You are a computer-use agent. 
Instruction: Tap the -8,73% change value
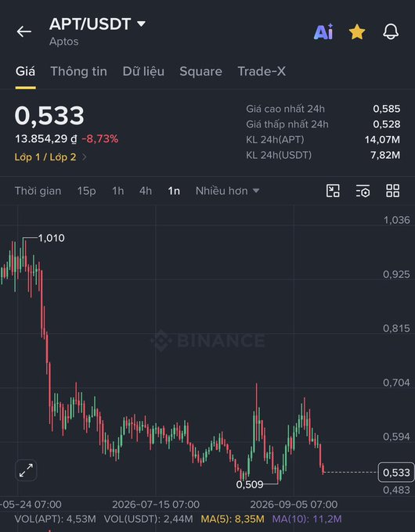point(100,138)
